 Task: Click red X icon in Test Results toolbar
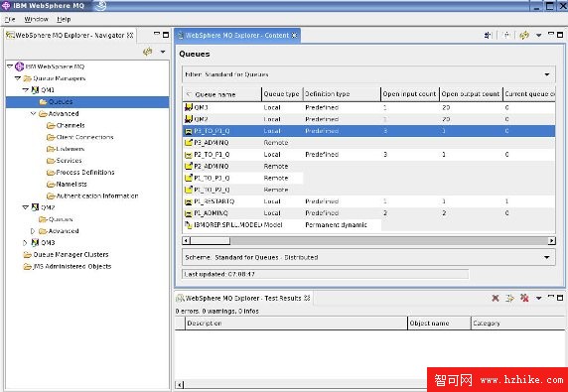coord(496,298)
